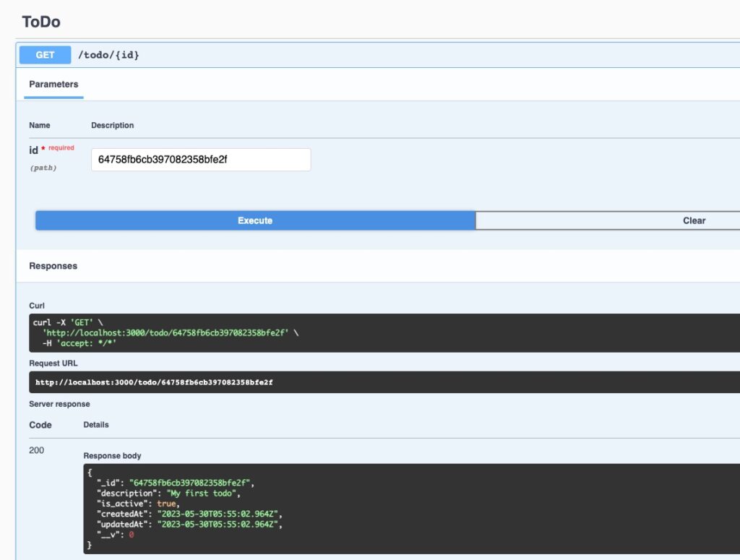Click the id required parameter label
Screen dimensions: 740x560
[51, 150]
